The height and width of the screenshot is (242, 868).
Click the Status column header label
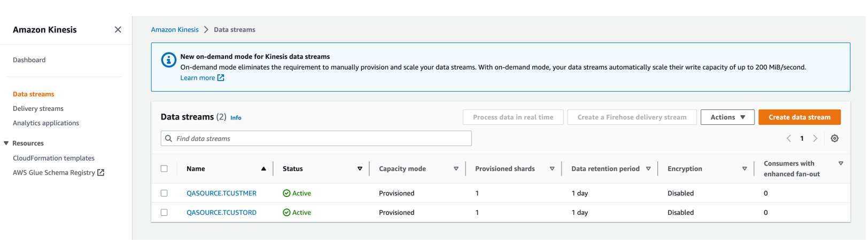coord(293,169)
